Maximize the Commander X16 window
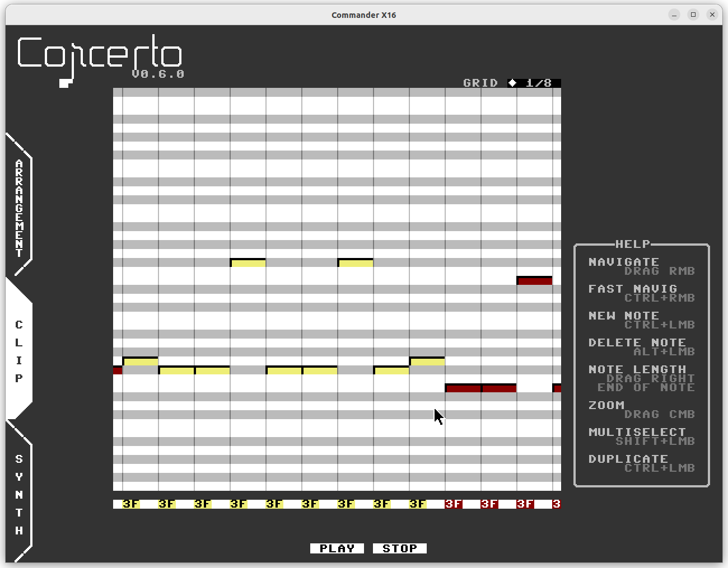This screenshot has width=728, height=568. (693, 15)
